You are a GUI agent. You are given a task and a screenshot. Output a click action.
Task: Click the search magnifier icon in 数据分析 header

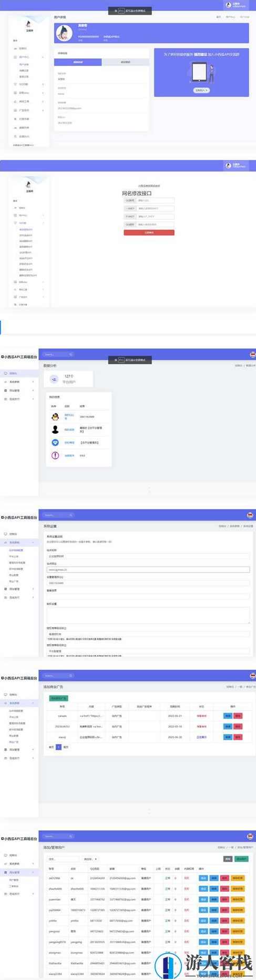click(71, 354)
